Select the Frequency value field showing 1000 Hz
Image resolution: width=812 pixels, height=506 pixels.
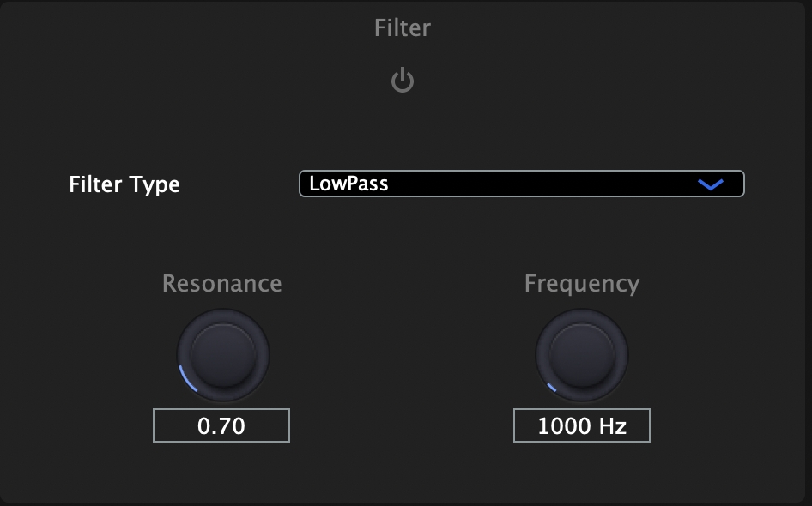(582, 425)
